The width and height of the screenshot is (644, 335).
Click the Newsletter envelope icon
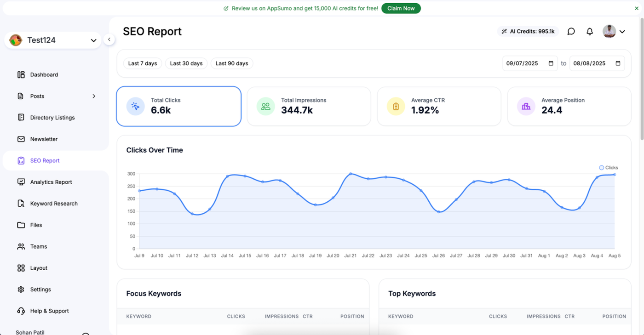21,139
